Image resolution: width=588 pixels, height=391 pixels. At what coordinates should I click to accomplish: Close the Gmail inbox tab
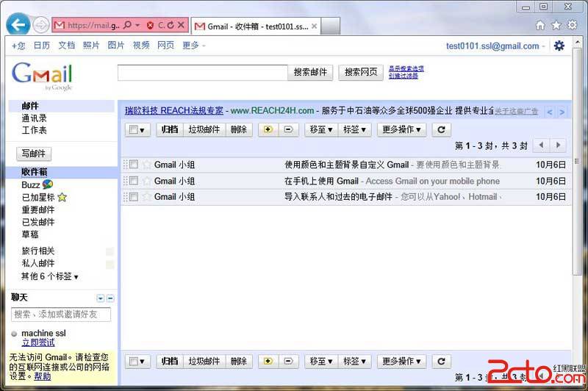click(x=315, y=26)
